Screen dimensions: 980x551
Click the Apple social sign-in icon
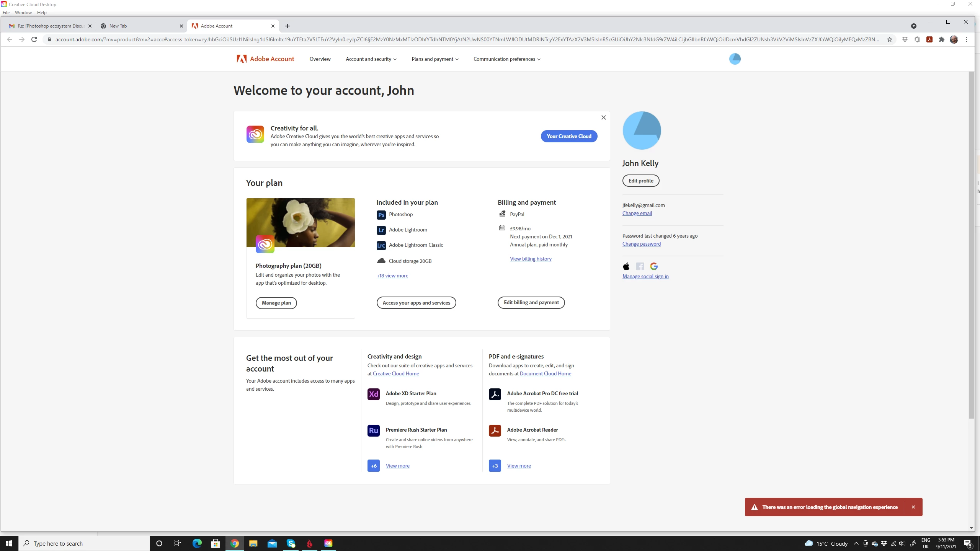tap(626, 266)
